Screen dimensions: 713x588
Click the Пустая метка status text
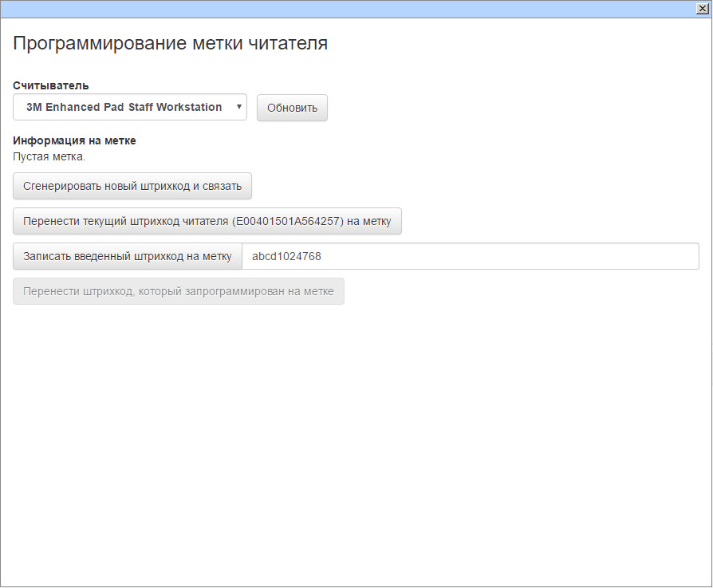(49, 157)
